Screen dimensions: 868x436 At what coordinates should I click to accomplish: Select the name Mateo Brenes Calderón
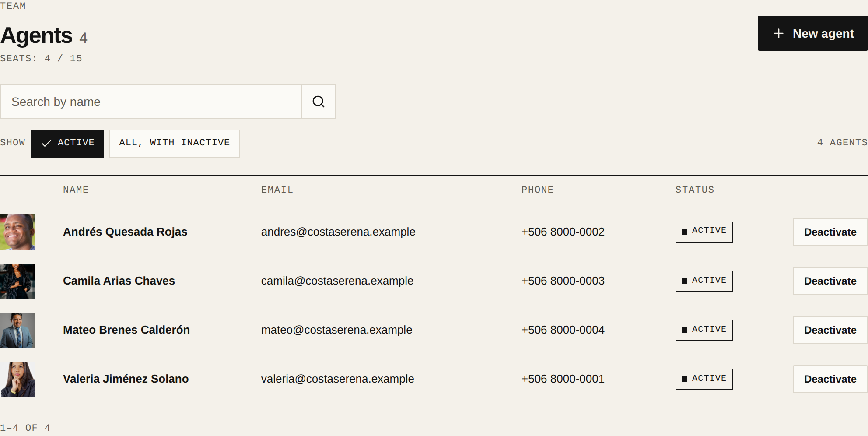[126, 330]
